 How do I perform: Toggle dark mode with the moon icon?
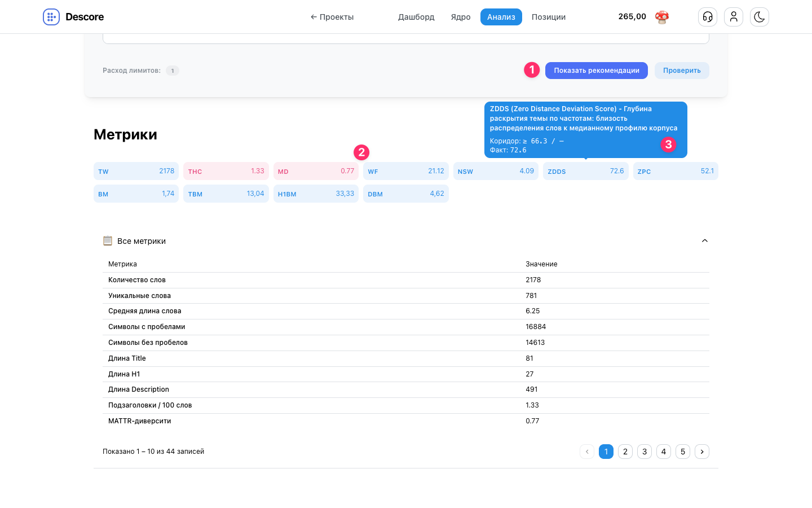[760, 17]
